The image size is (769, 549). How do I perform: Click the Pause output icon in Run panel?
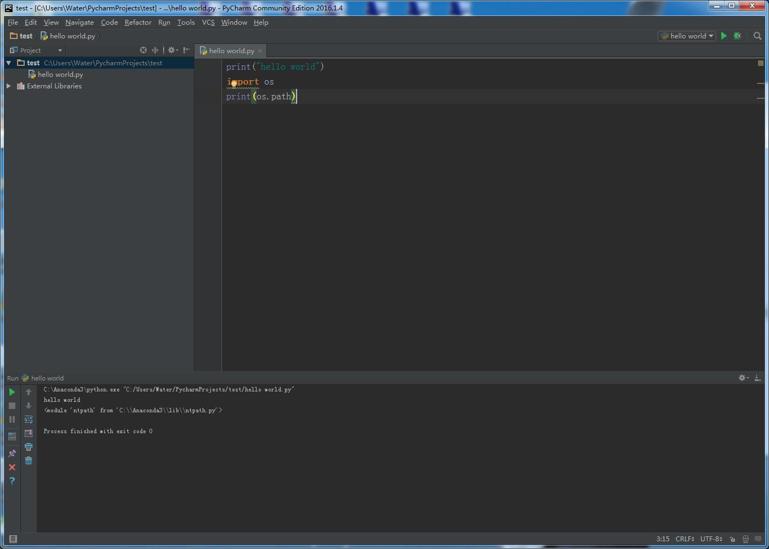(12, 419)
